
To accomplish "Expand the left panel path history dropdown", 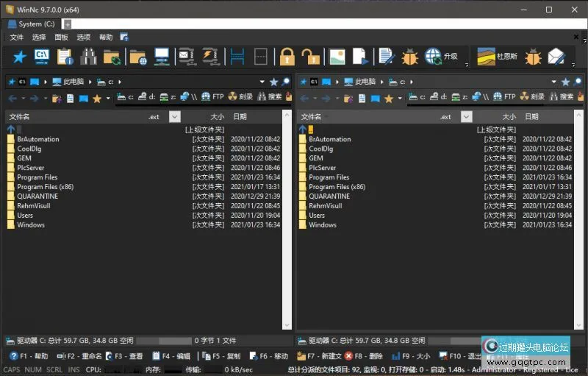I will pyautogui.click(x=262, y=82).
